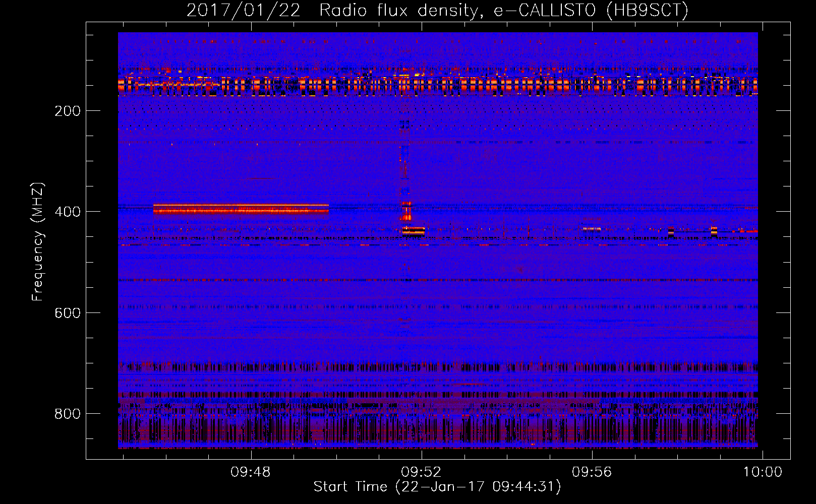Screen dimensions: 816x504
Task: Click the 200 frequency tick label
Action: point(68,111)
